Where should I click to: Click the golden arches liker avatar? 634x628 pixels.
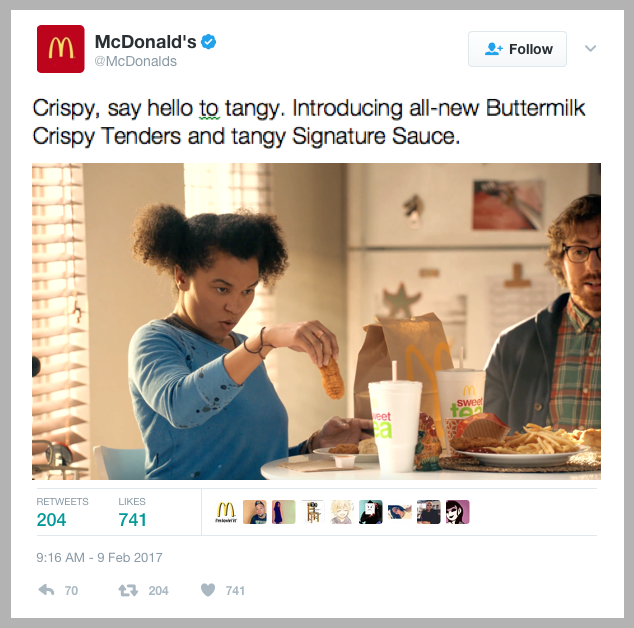tap(226, 512)
